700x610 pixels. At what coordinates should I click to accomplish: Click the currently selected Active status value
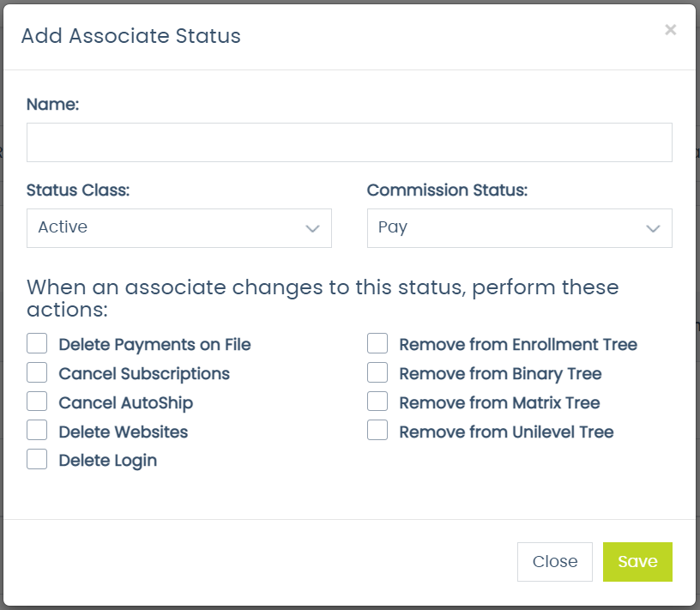coord(63,227)
